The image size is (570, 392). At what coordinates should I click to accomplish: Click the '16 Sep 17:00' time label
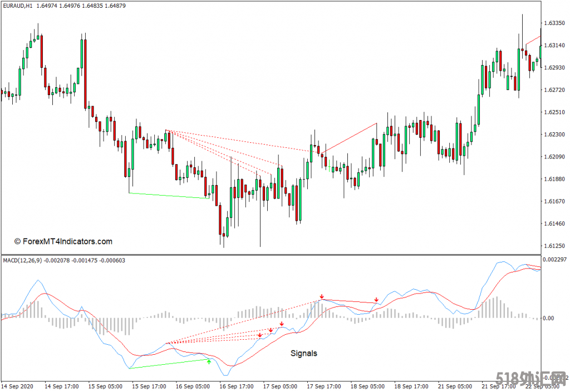point(236,386)
